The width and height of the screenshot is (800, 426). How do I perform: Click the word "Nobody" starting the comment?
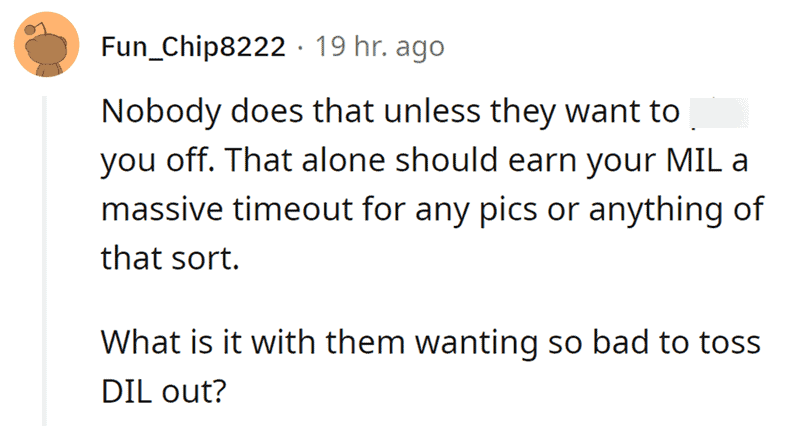tap(161, 111)
